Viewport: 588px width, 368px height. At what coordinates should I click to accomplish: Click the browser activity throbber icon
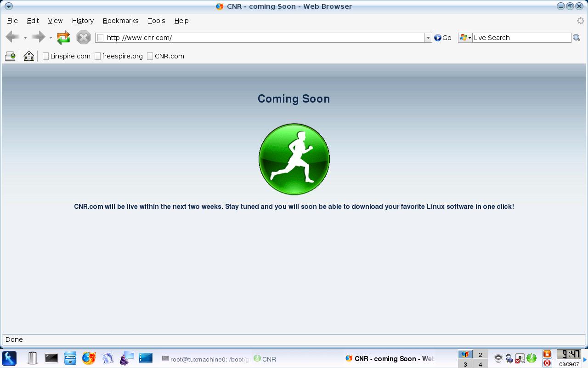tap(581, 21)
